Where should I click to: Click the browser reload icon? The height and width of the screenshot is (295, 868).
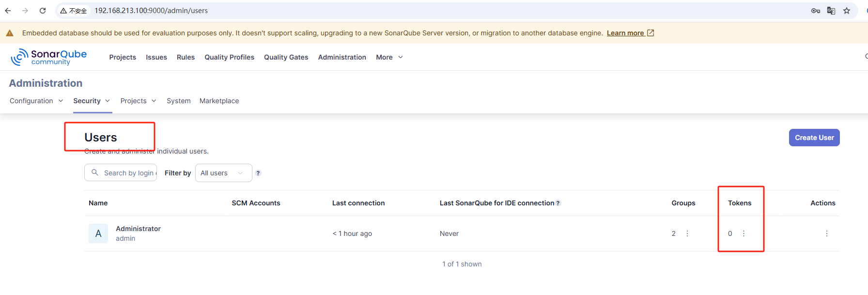(43, 11)
